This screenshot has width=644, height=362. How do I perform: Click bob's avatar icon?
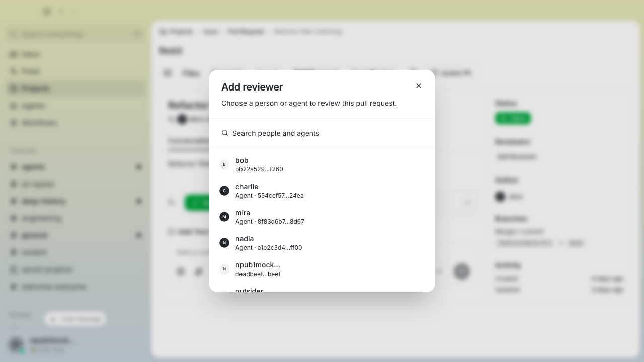click(x=224, y=164)
